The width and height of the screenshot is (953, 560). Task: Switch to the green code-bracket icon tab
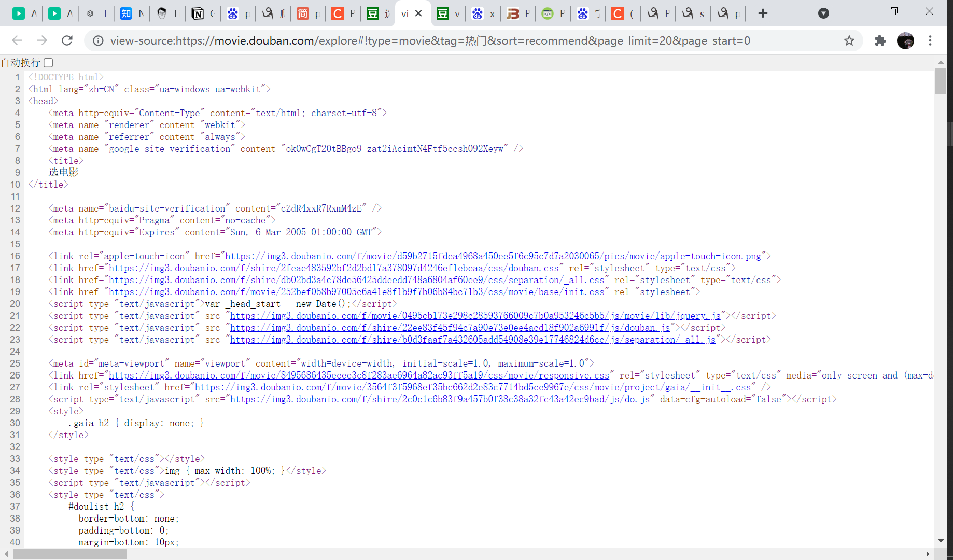click(x=553, y=13)
